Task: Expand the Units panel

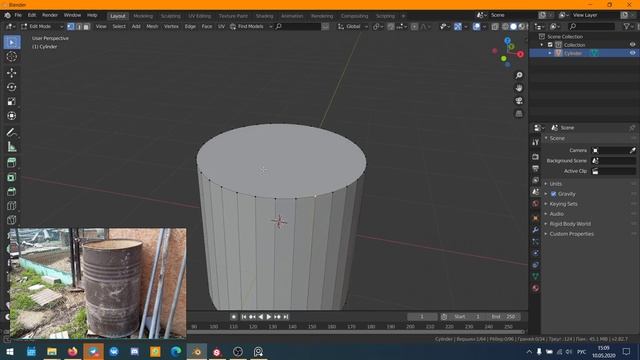Action: tap(556, 184)
